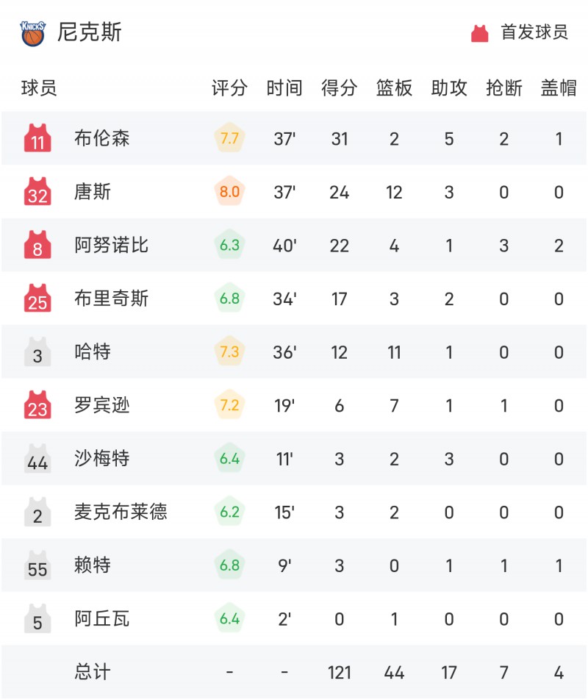This screenshot has height=700, width=588.
Task: Tap jersey number 5 icon for 阿丘瓦
Action: pyautogui.click(x=37, y=619)
